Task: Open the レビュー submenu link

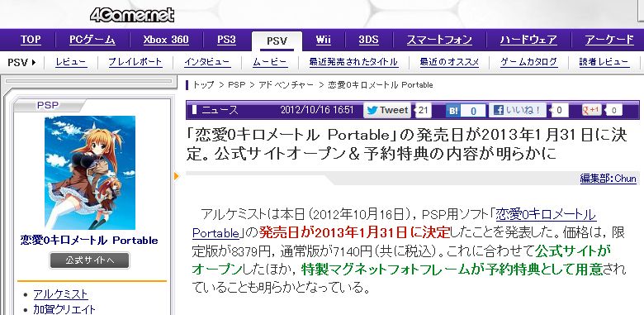Action: click(71, 63)
